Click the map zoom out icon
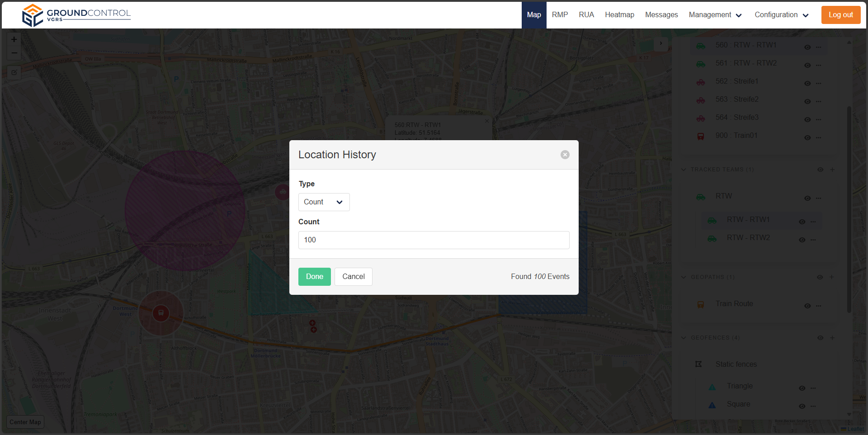Image resolution: width=868 pixels, height=435 pixels. [x=14, y=53]
